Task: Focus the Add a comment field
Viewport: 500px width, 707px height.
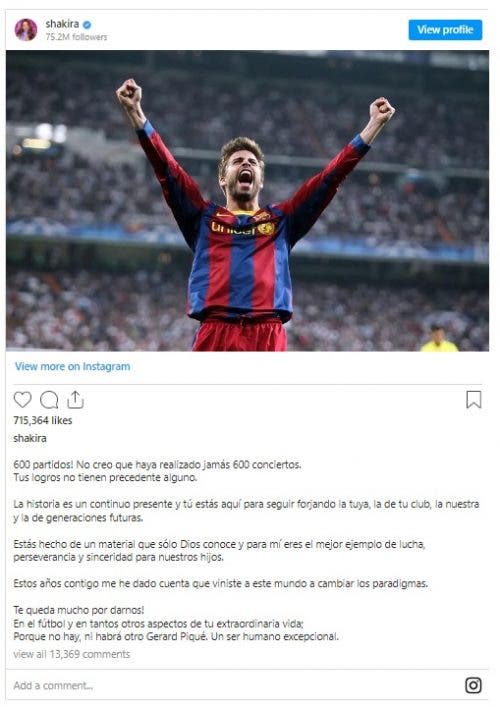Action: [234, 686]
